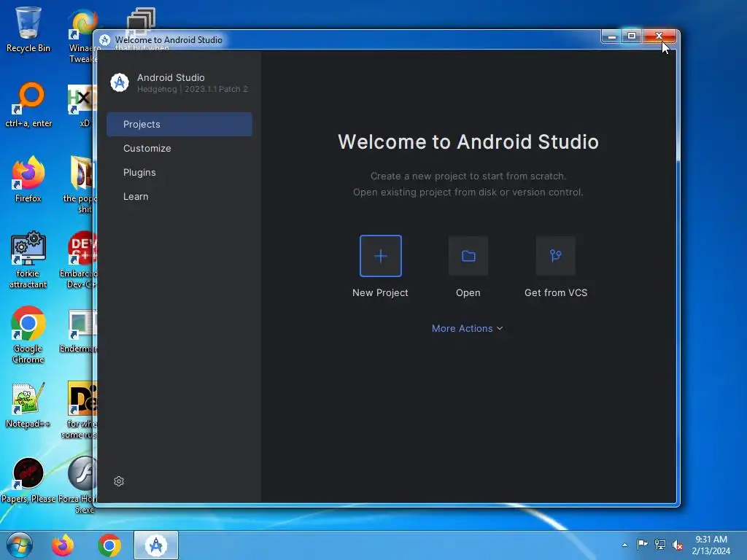The image size is (747, 560).
Task: Click Firefox icon in the taskbar
Action: point(63,545)
